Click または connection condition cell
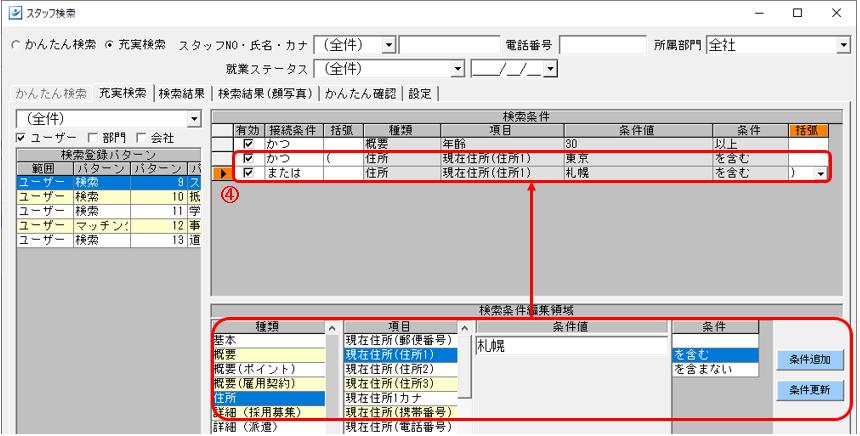This screenshot has height=436, width=860. 293,173
